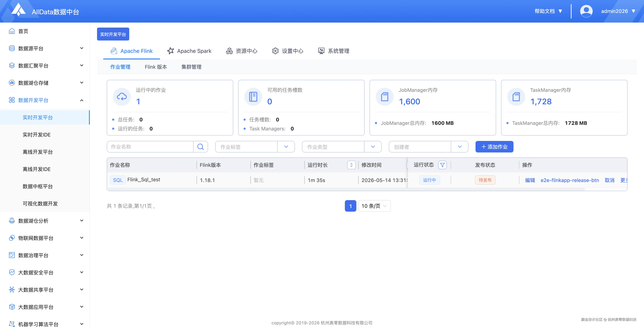Expand the 数据湖仓分析 menu
Image resolution: width=644 pixels, height=329 pixels.
[82, 221]
